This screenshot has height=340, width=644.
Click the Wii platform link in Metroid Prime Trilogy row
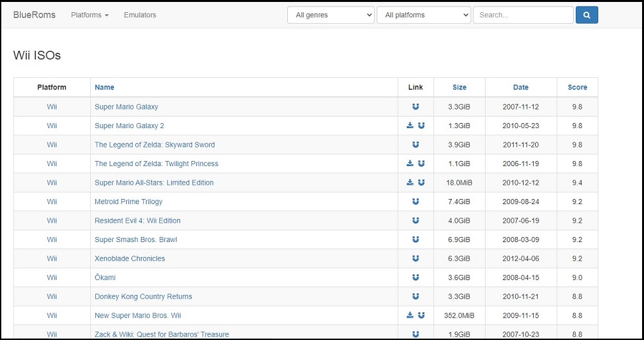click(52, 202)
